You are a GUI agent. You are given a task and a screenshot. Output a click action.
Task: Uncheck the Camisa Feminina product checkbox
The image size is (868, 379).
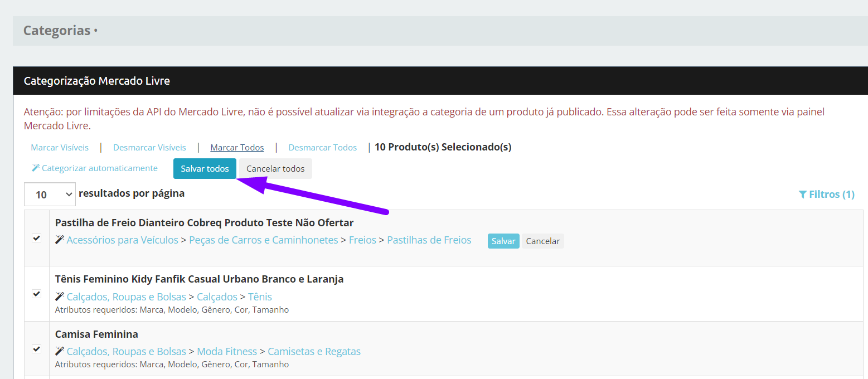click(37, 349)
